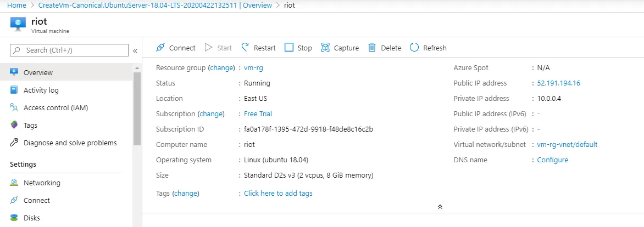Image resolution: width=644 pixels, height=227 pixels.
Task: Collapse the sidebar with double chevron
Action: [135, 50]
